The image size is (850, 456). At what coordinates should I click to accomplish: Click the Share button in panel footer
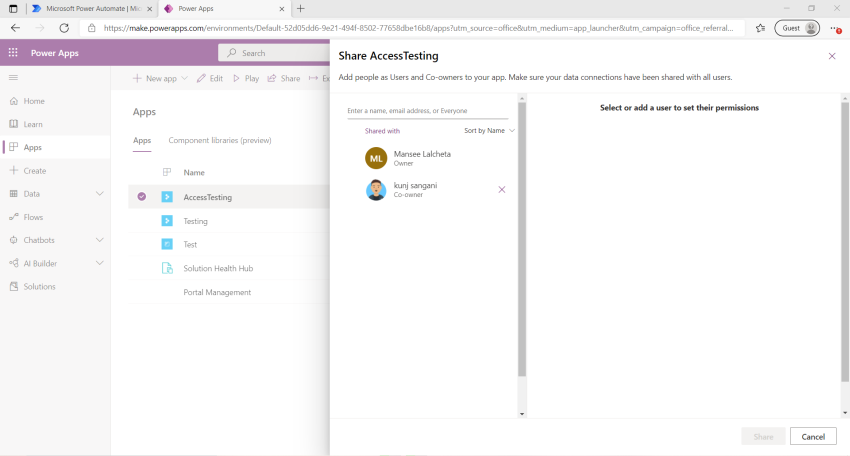(763, 436)
